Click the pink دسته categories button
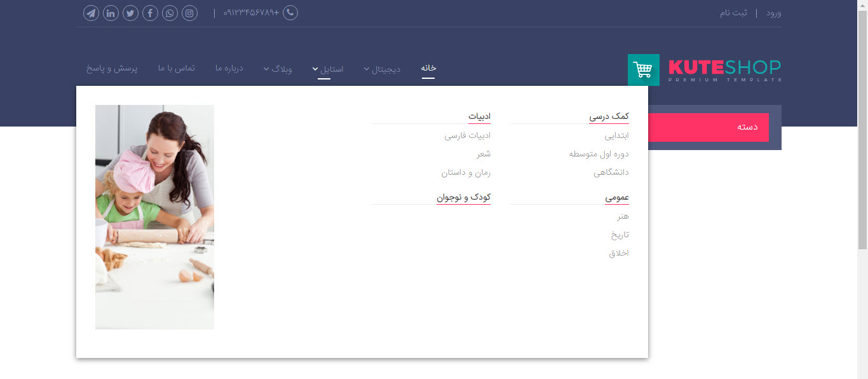The image size is (868, 379). pos(709,127)
